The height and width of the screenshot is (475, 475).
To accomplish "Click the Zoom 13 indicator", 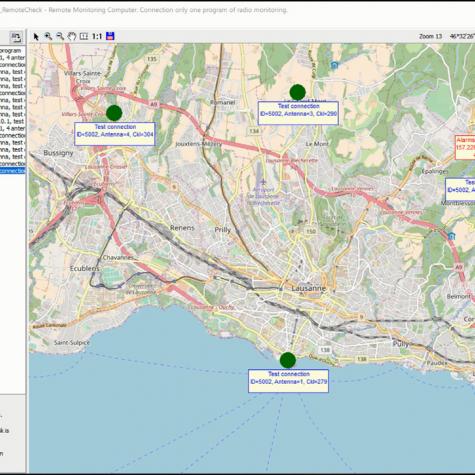I will [x=430, y=36].
